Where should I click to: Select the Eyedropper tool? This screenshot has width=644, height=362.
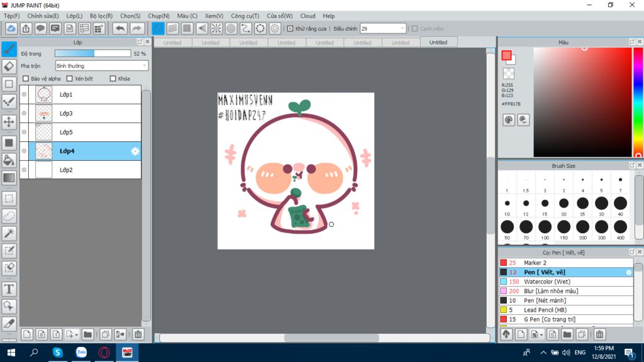(x=9, y=324)
